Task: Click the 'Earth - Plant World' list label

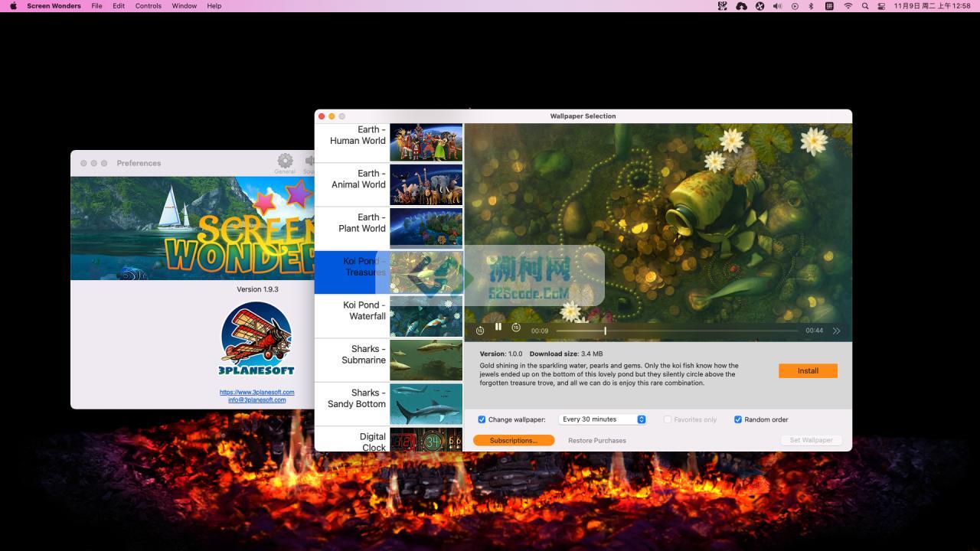Action: pyautogui.click(x=362, y=223)
